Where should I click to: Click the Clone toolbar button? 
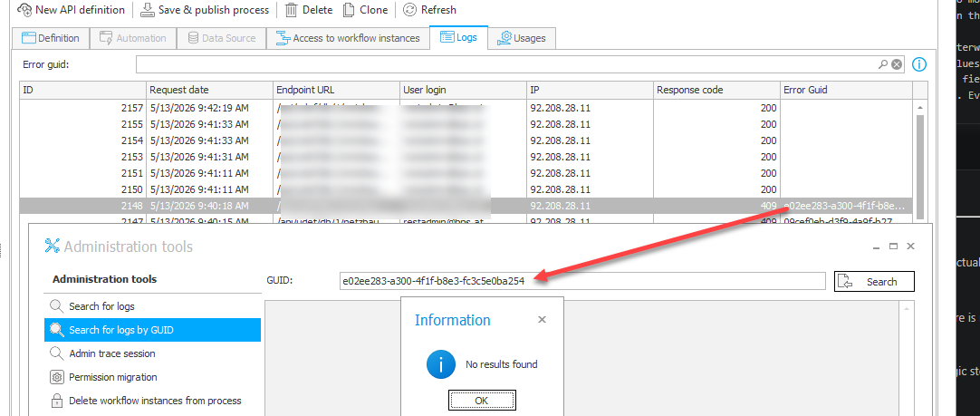pyautogui.click(x=365, y=10)
